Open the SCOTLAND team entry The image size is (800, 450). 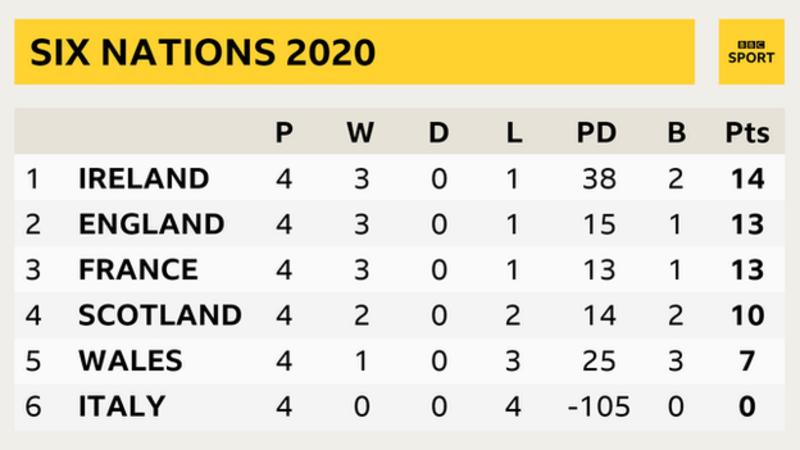159,315
